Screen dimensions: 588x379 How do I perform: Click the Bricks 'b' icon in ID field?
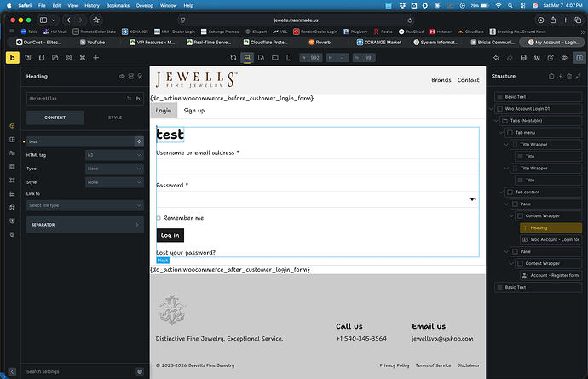(138, 99)
